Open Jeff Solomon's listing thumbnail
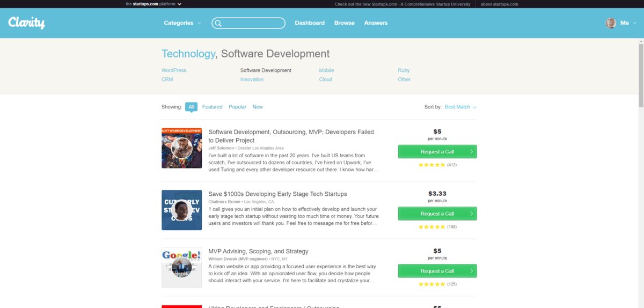 [x=182, y=148]
